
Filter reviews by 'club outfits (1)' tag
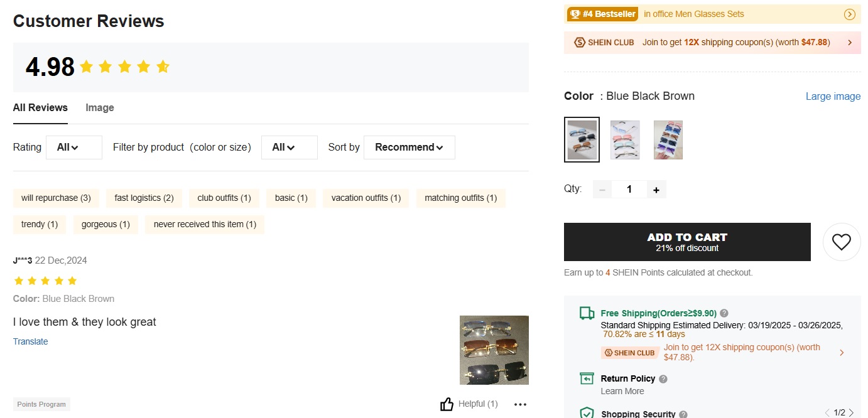(x=224, y=198)
